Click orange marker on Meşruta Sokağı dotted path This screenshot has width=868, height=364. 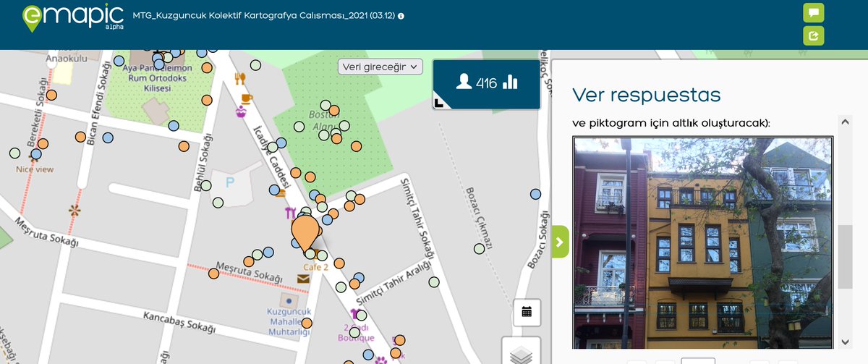tap(213, 274)
